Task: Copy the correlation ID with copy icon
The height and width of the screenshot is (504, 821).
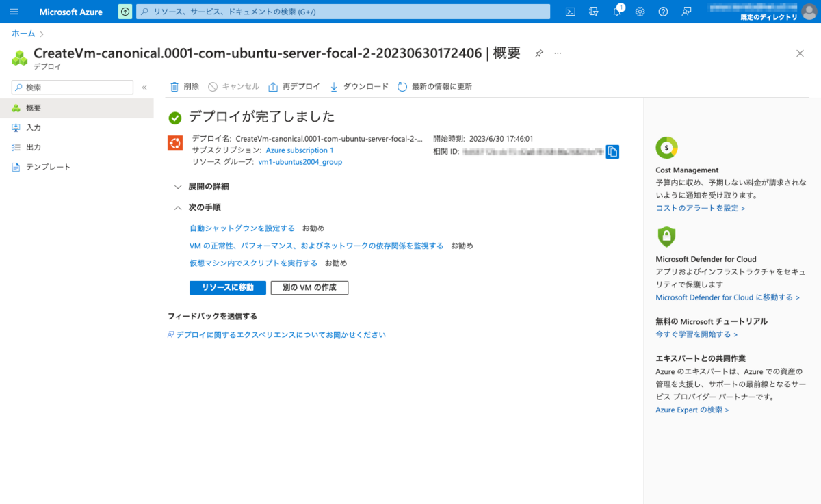Action: (612, 152)
